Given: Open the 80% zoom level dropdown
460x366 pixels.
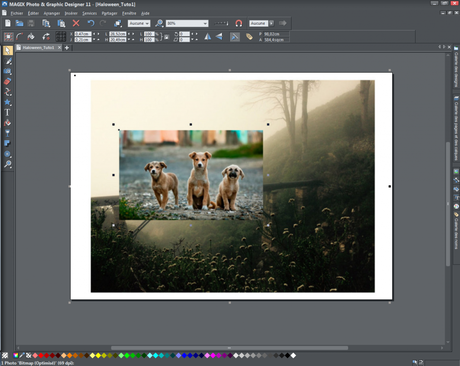Looking at the screenshot, I should [x=187, y=23].
